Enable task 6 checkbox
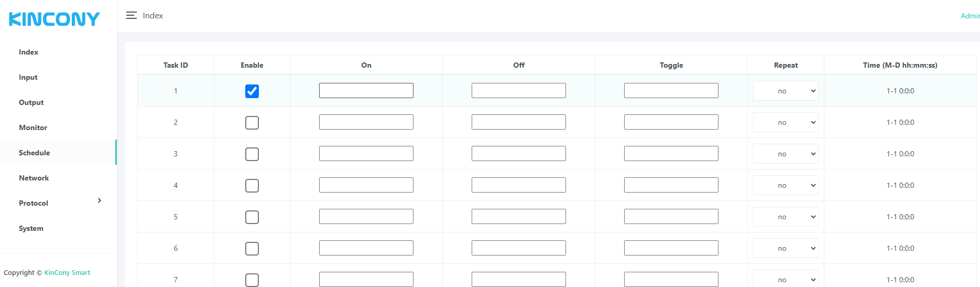The image size is (980, 287). coord(252,249)
